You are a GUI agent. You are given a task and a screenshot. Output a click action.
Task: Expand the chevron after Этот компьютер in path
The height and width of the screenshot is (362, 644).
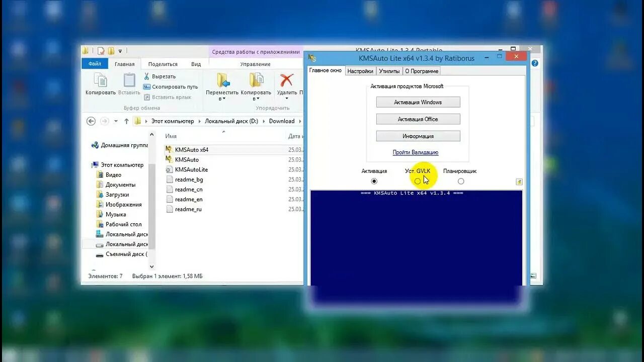click(x=200, y=121)
